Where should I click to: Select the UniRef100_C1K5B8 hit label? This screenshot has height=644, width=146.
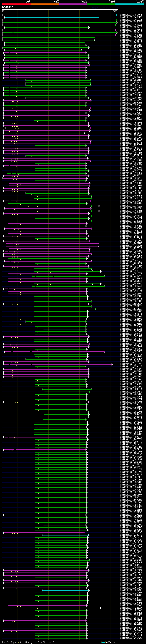pyautogui.click(x=131, y=65)
